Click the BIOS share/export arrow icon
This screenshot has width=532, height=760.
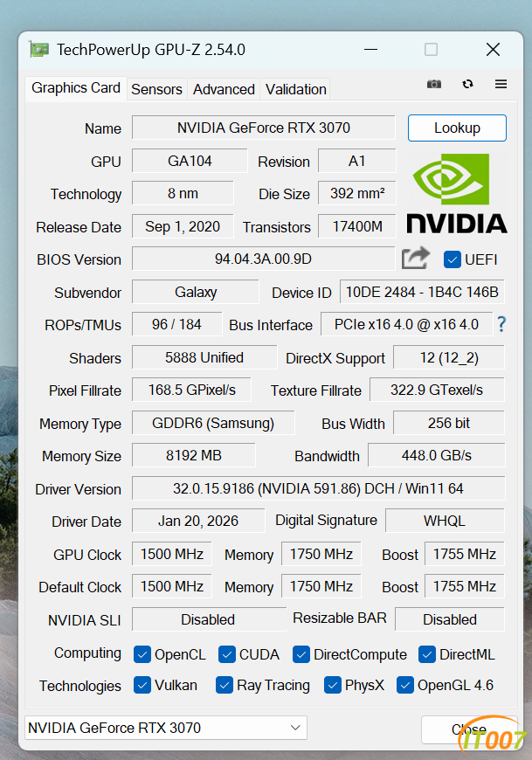tap(416, 258)
